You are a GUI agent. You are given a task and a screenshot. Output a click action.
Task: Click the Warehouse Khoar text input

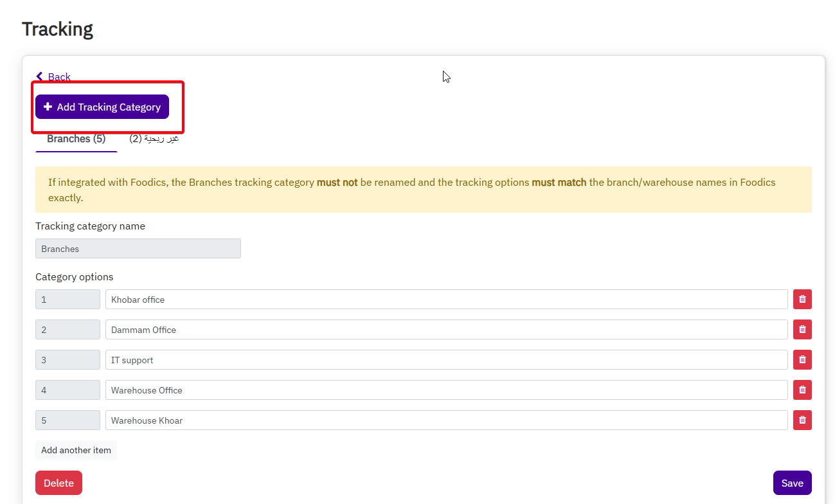pos(446,420)
